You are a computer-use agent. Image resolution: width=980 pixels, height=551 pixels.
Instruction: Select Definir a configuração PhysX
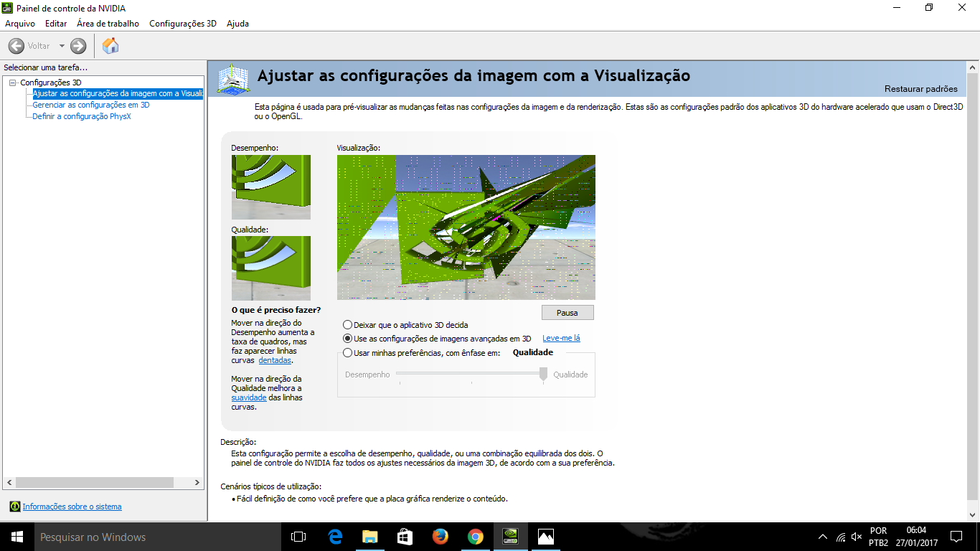click(x=82, y=116)
